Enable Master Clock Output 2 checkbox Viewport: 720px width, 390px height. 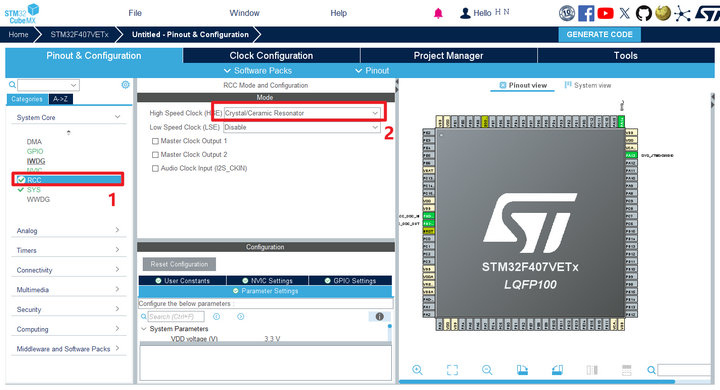point(155,155)
